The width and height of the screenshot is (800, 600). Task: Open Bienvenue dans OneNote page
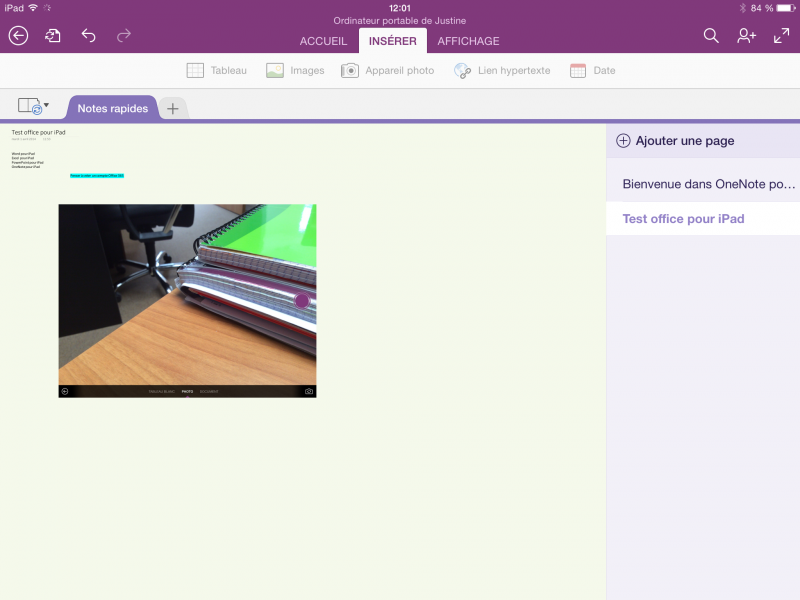tap(703, 184)
